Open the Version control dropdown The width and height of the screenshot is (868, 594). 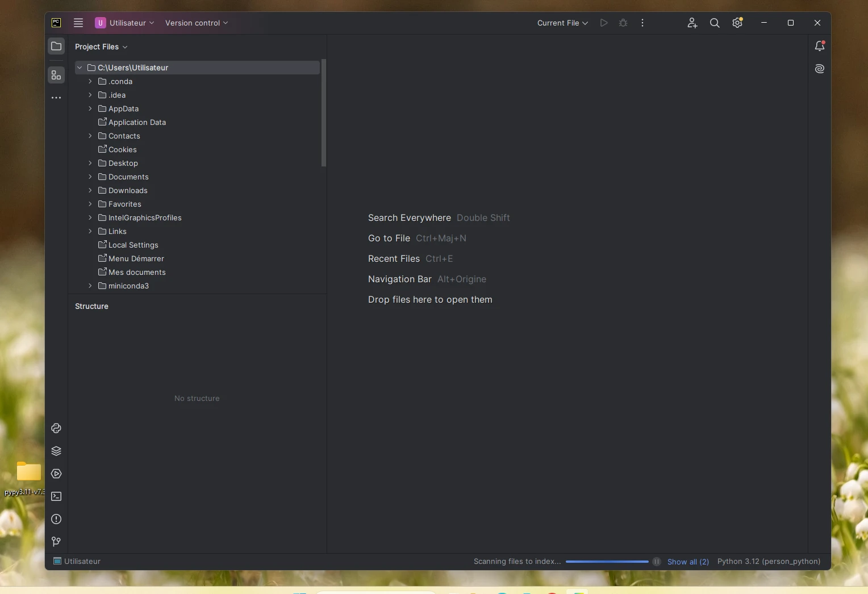point(197,23)
